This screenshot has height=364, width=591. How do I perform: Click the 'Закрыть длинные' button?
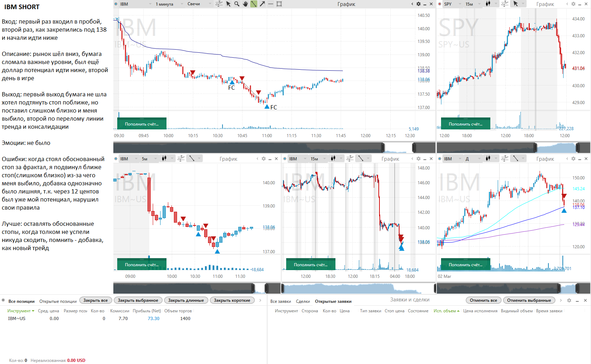186,300
